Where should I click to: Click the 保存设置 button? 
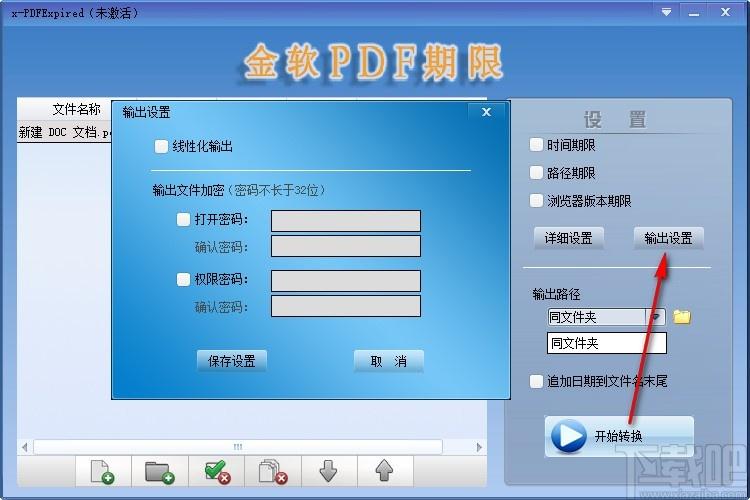pyautogui.click(x=232, y=361)
